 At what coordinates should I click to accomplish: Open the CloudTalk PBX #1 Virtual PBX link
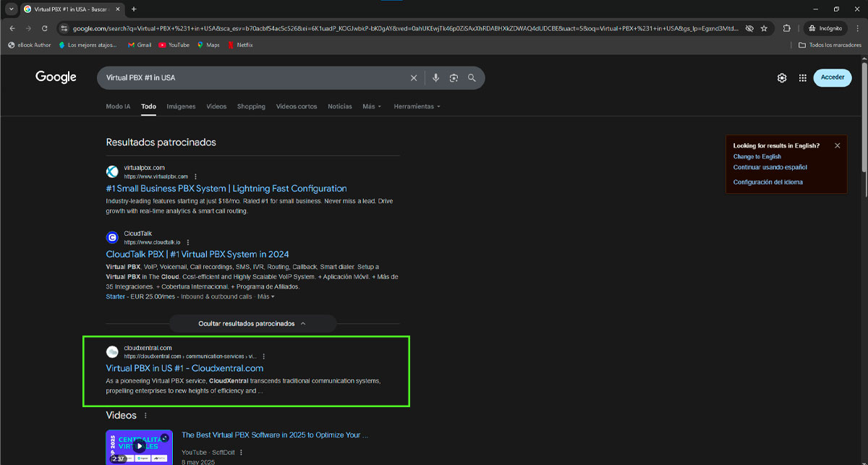(x=197, y=255)
